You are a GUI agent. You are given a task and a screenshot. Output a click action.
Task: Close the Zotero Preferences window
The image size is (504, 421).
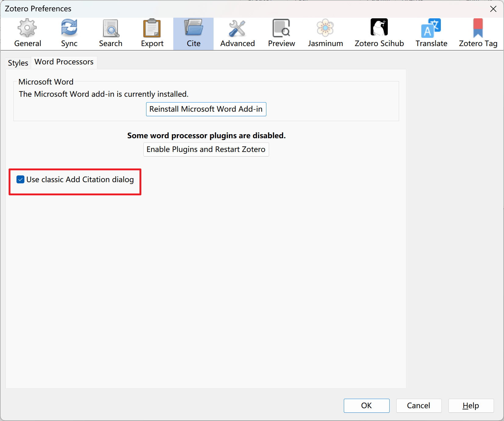pos(493,9)
